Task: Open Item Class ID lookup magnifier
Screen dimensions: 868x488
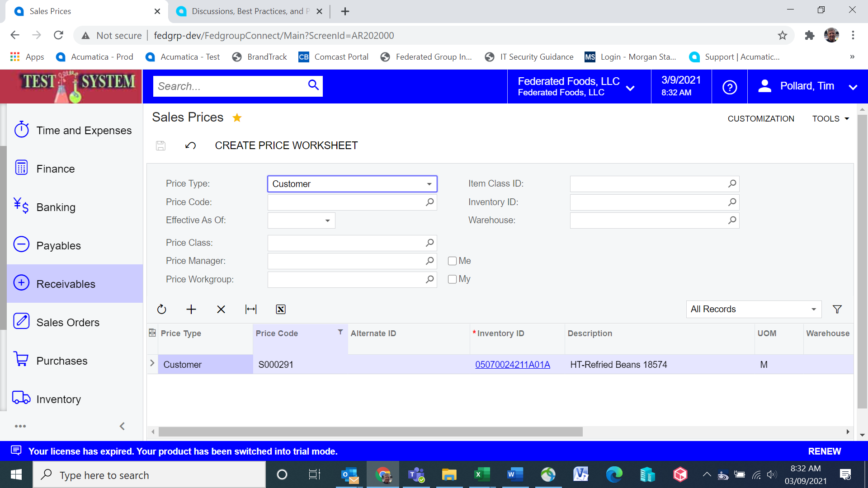Action: point(732,183)
